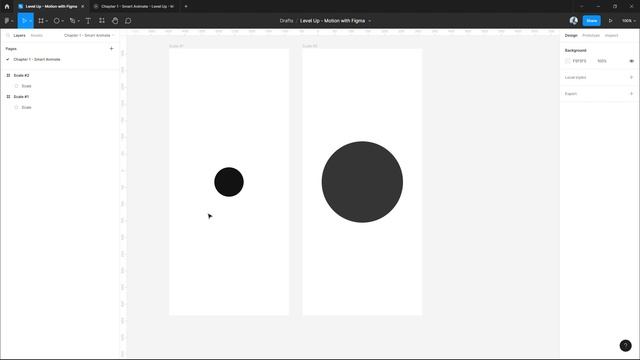Screen dimensions: 640x360
Task: Select the ellipse layer under Scale #2
Action: [26, 86]
